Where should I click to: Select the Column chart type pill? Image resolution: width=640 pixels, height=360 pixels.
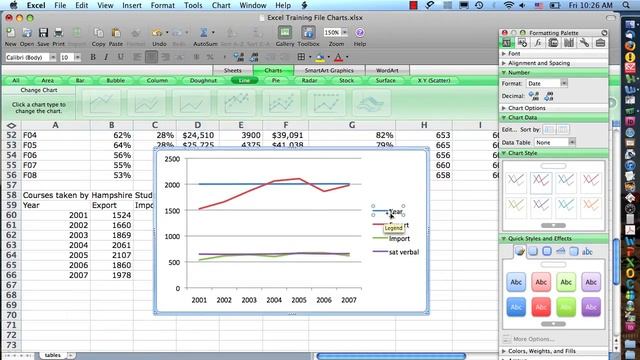pos(157,80)
